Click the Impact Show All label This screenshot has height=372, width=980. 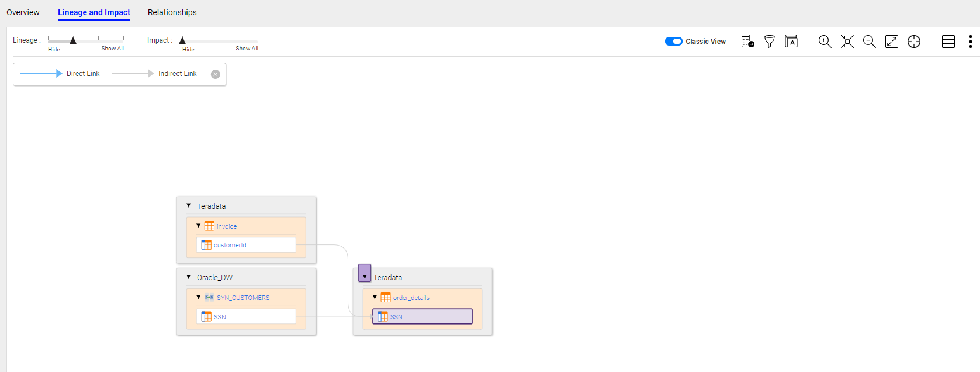pos(247,49)
